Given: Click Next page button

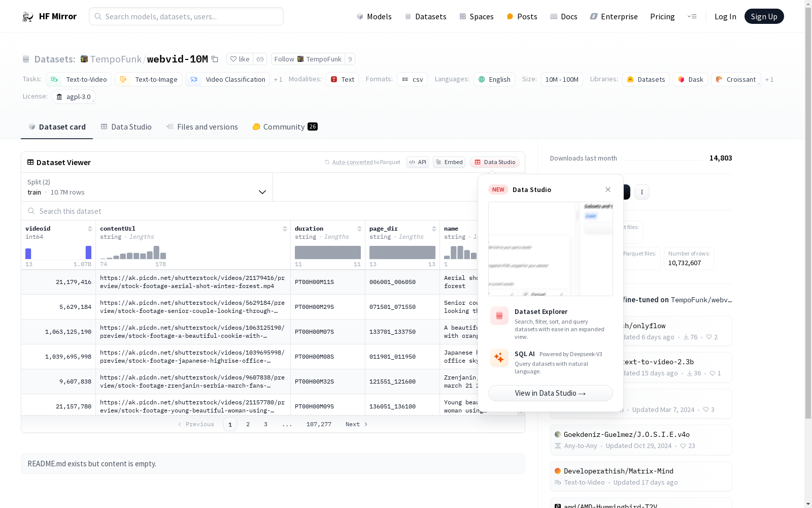Looking at the screenshot, I should (x=356, y=424).
